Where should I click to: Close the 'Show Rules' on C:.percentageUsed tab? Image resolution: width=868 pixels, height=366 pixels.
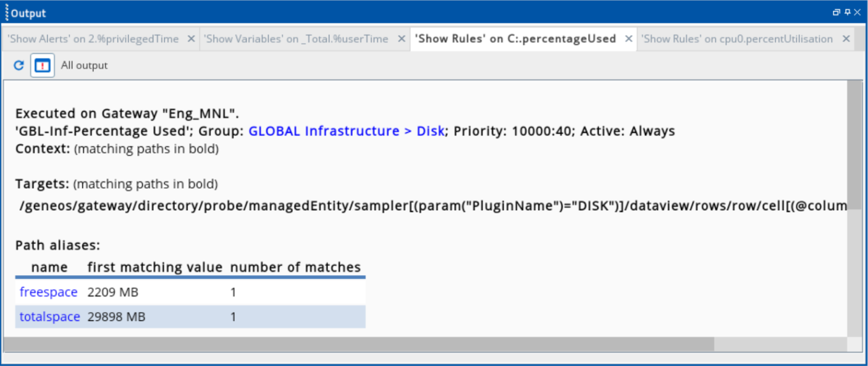click(x=628, y=38)
